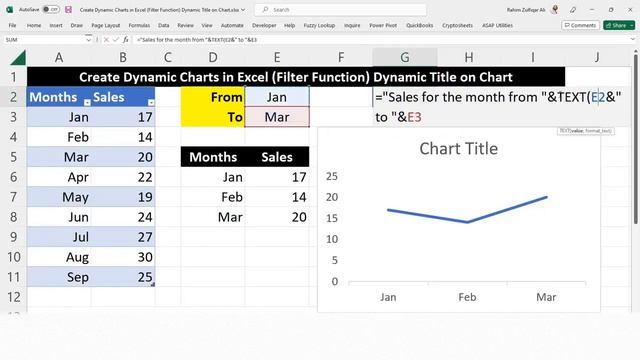Click the From cell containing Jan

[x=277, y=97]
